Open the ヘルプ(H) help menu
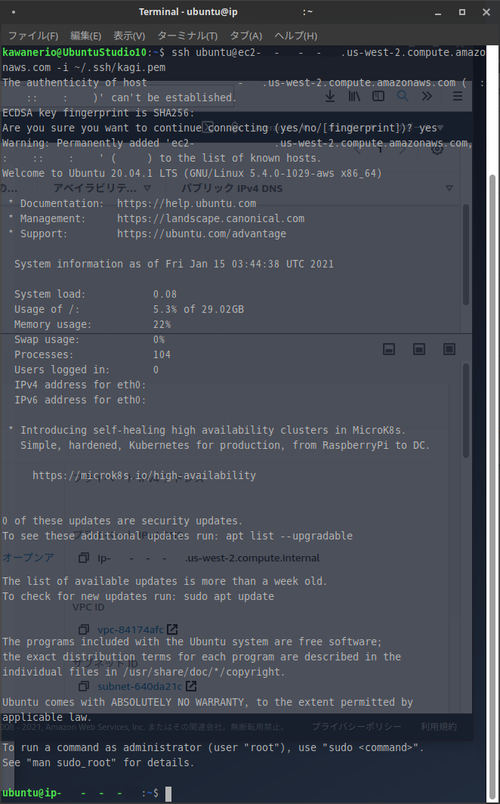Image resolution: width=500 pixels, height=804 pixels. point(295,36)
